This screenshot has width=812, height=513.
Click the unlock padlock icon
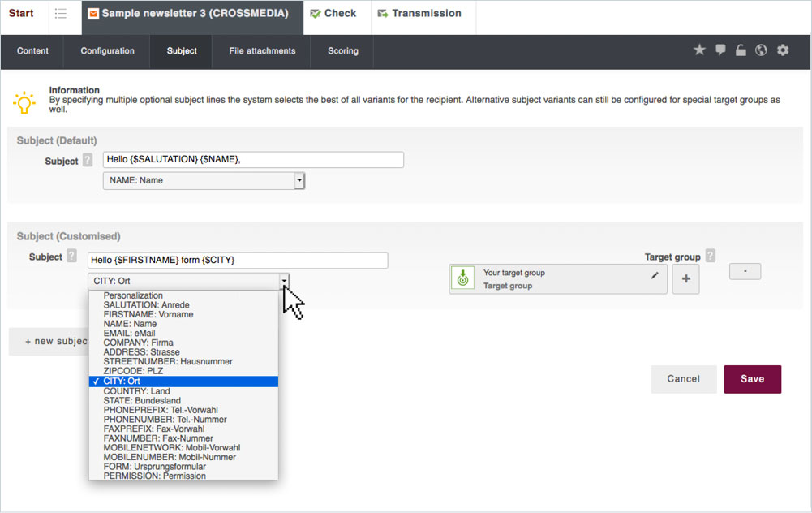pyautogui.click(x=741, y=50)
